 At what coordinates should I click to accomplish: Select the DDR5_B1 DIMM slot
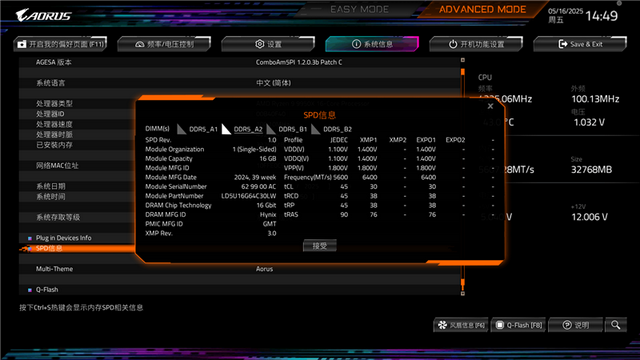point(292,129)
